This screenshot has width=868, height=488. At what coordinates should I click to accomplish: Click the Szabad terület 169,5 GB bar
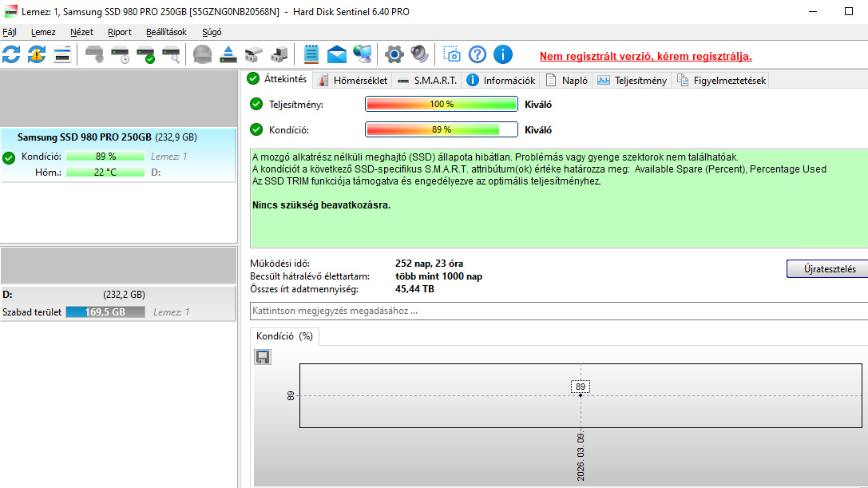105,311
